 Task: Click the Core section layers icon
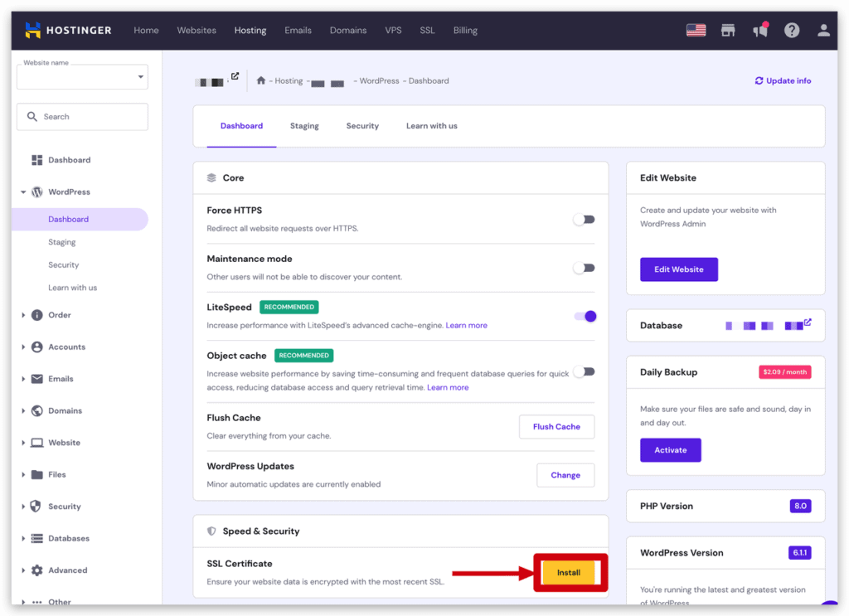211,178
